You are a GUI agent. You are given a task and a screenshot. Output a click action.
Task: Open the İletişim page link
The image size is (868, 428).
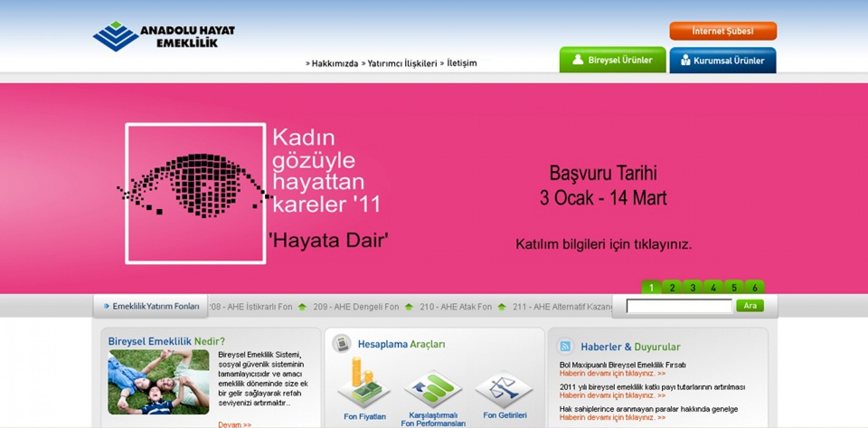(461, 63)
